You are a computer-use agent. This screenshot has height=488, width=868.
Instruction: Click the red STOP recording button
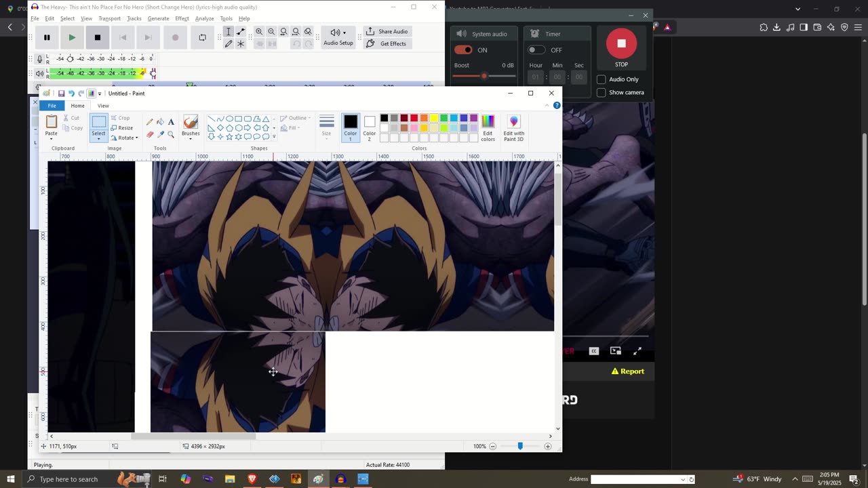tap(621, 43)
